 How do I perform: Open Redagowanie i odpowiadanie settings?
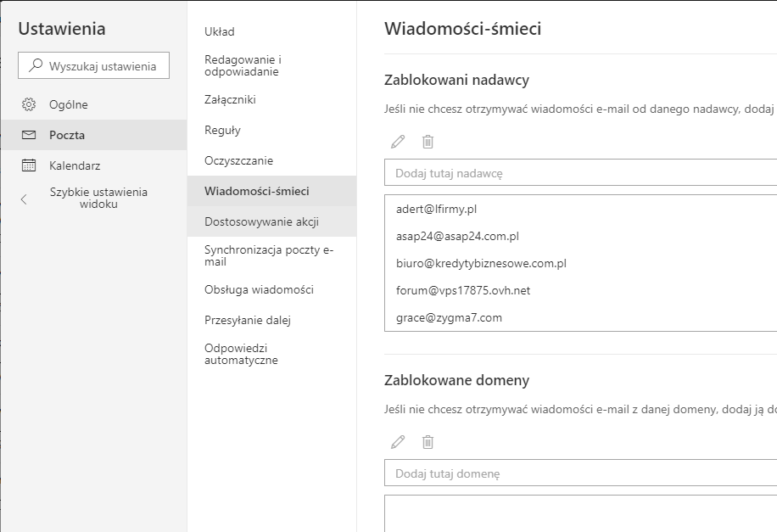[243, 65]
